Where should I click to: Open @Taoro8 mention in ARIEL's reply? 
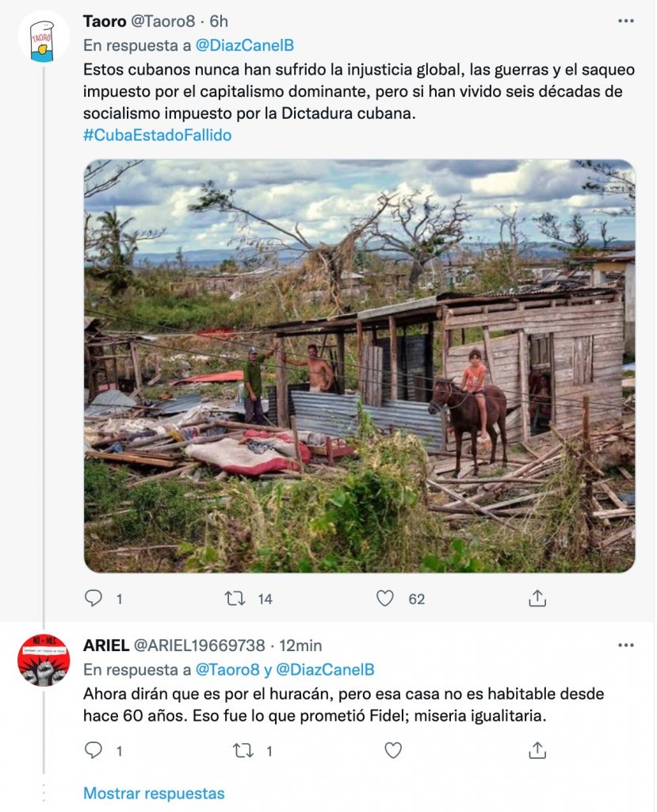coord(227,669)
